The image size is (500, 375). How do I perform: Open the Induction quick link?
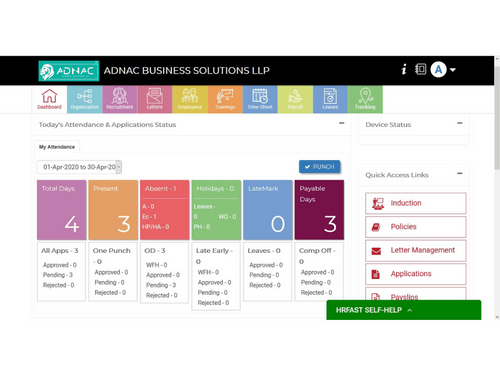tap(416, 203)
